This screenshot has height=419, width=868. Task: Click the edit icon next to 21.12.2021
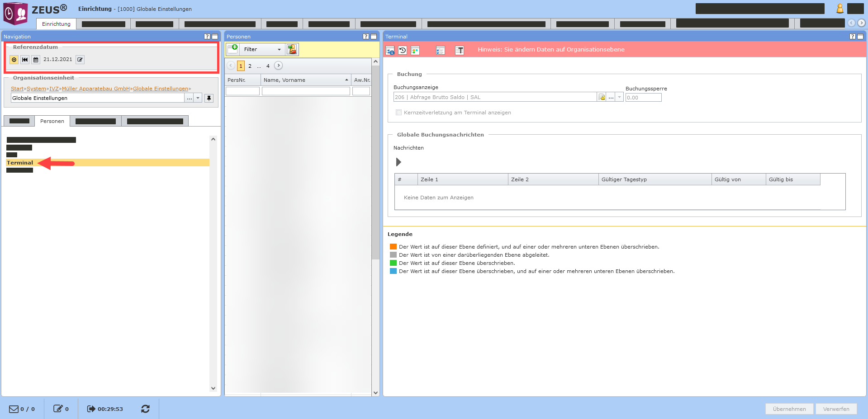80,60
